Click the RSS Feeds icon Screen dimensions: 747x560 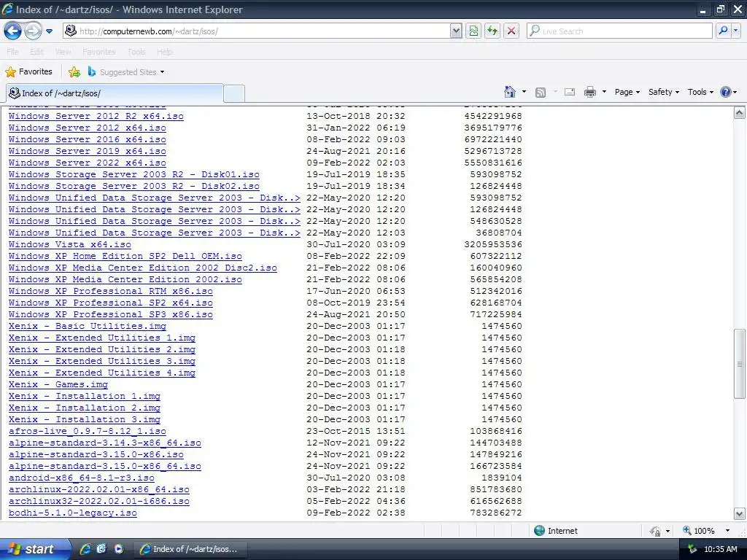pos(541,93)
